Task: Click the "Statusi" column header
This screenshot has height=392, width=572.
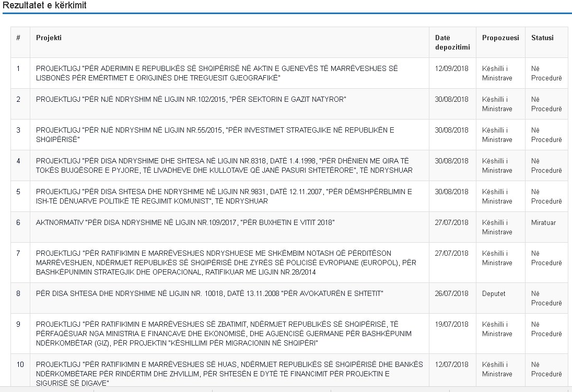Action: coord(542,38)
